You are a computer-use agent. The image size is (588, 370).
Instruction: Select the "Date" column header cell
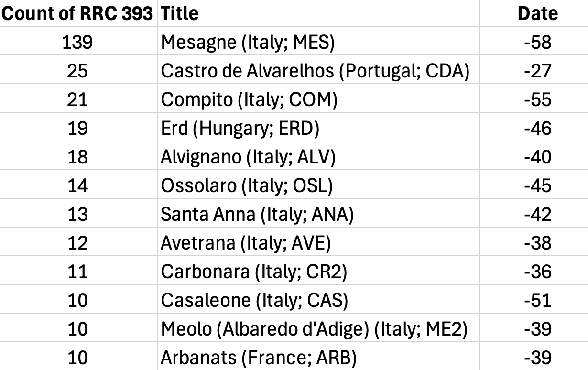[537, 13]
